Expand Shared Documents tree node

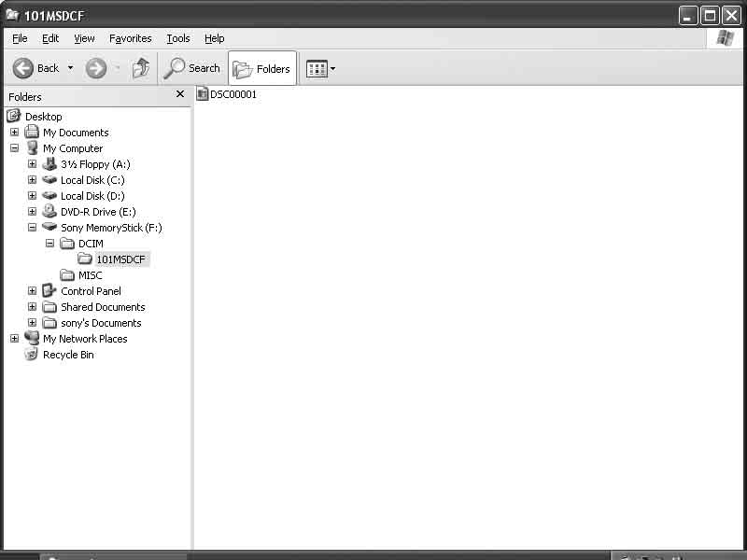pyautogui.click(x=32, y=307)
